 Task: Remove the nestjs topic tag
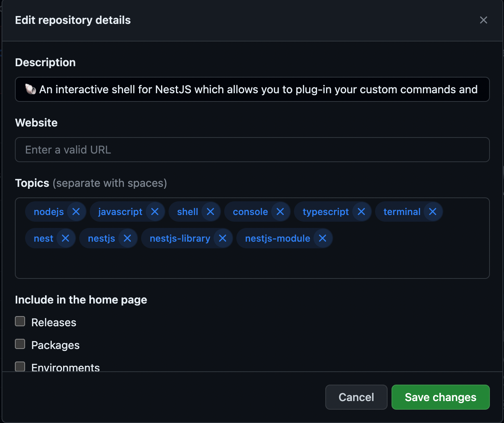(x=127, y=238)
